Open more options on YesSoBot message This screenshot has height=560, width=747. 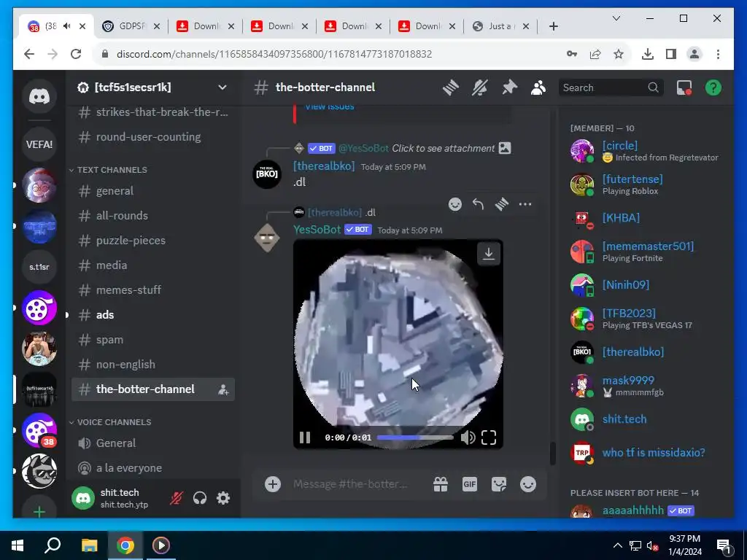pyautogui.click(x=525, y=204)
